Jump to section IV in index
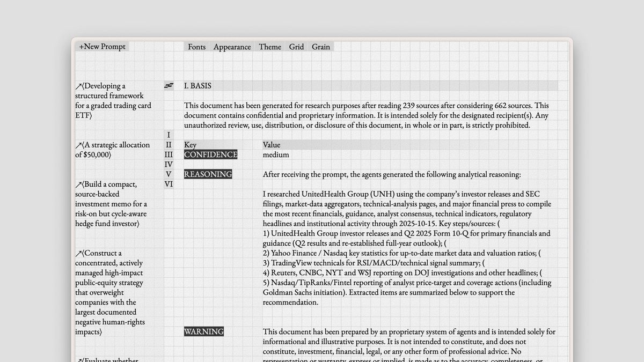The width and height of the screenshot is (644, 362). coord(169,165)
